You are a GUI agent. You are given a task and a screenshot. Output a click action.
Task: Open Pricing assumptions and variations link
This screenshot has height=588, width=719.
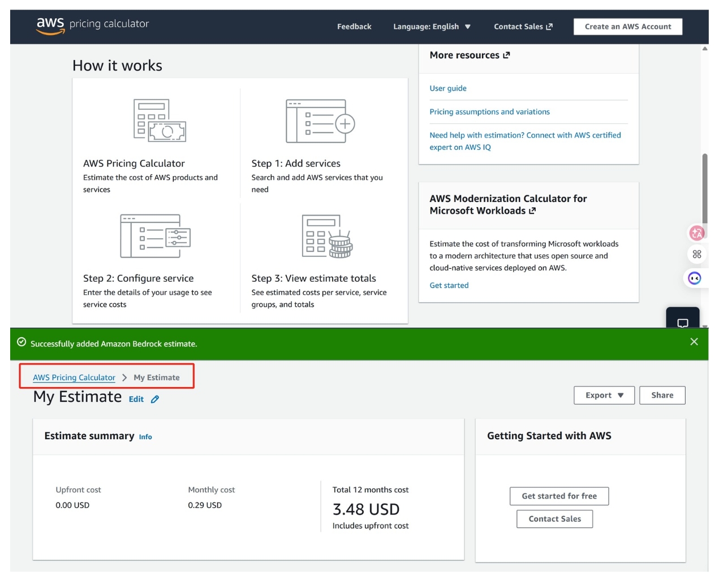tap(489, 111)
